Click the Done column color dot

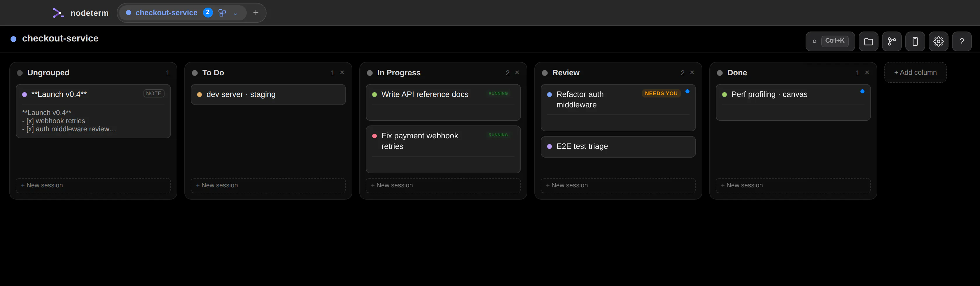coord(720,73)
